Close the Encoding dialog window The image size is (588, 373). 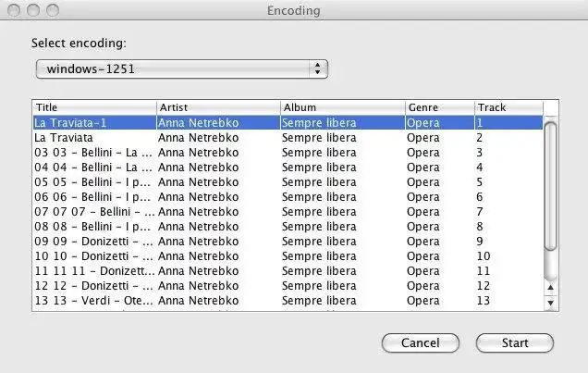tap(15, 10)
